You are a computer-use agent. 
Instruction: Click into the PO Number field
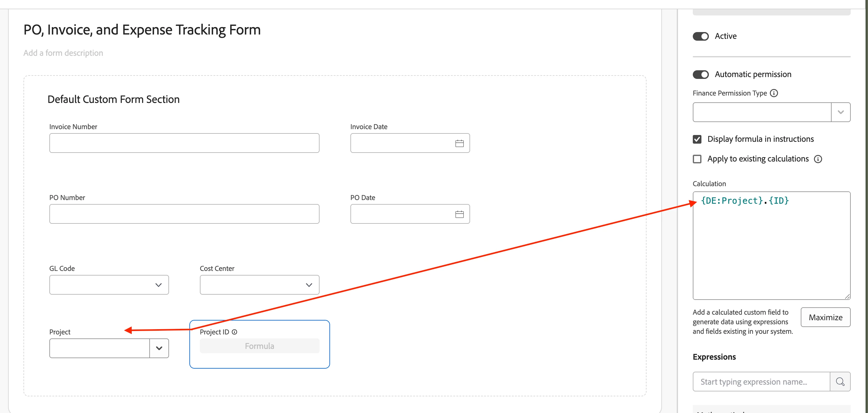coord(184,214)
